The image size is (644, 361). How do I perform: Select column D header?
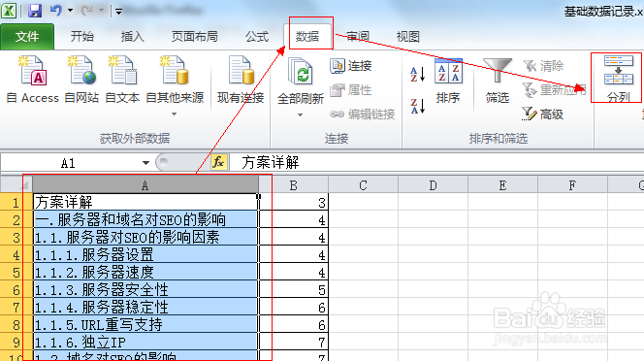pyautogui.click(x=433, y=185)
